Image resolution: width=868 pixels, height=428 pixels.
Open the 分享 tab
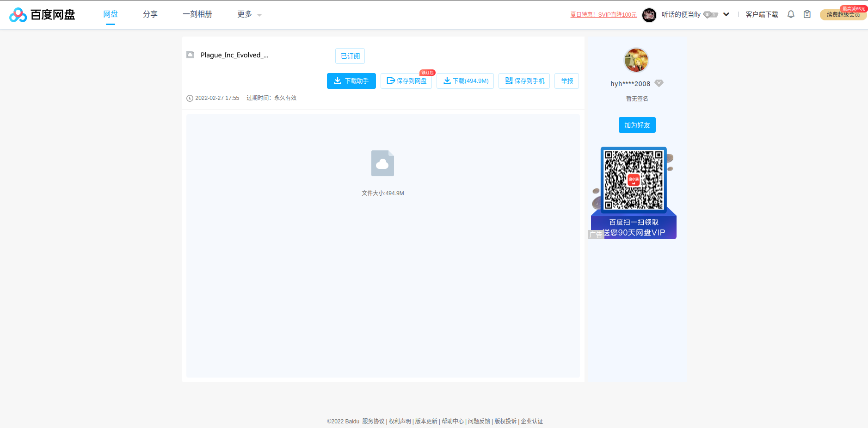click(x=150, y=14)
